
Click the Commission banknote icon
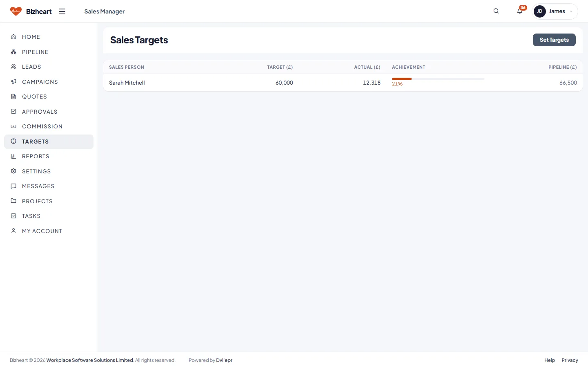pyautogui.click(x=13, y=126)
